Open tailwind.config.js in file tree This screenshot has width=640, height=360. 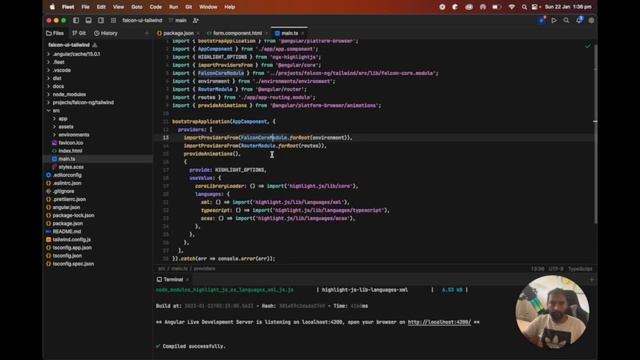71,240
